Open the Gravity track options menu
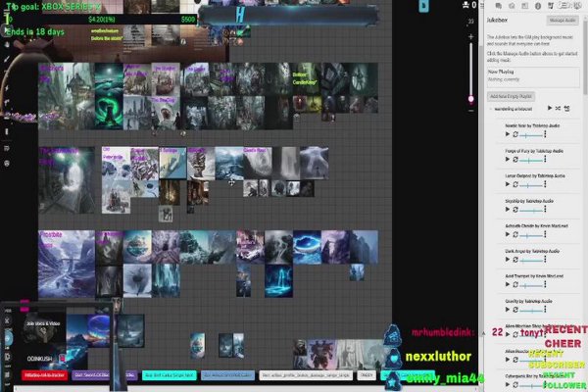This screenshot has height=392, width=588. click(x=545, y=310)
